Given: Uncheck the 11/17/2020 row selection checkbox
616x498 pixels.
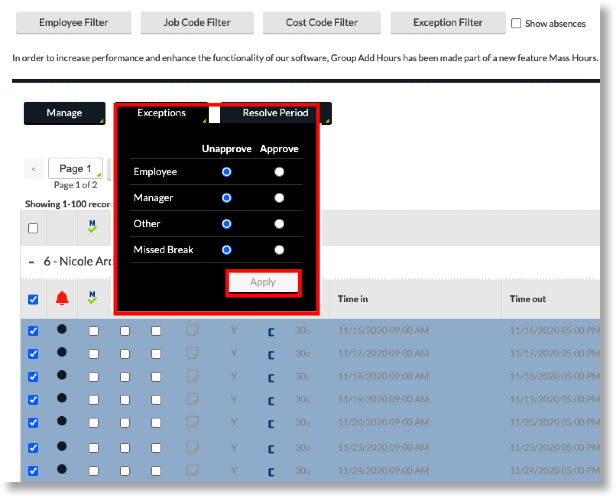Looking at the screenshot, I should [x=33, y=354].
